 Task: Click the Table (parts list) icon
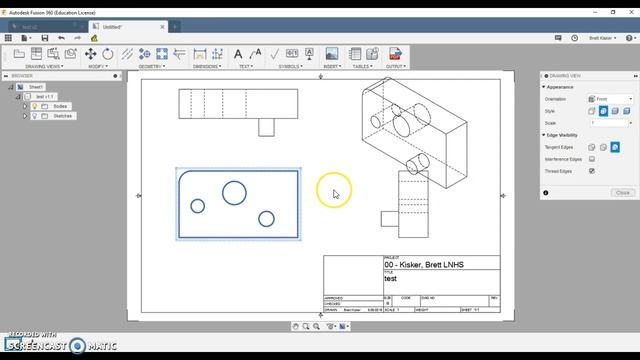coord(355,54)
